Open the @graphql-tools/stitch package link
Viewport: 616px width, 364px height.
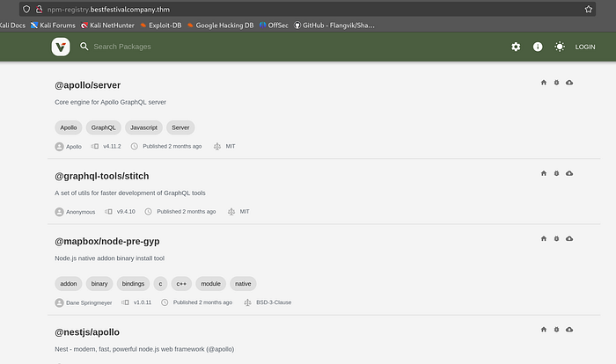pyautogui.click(x=102, y=176)
